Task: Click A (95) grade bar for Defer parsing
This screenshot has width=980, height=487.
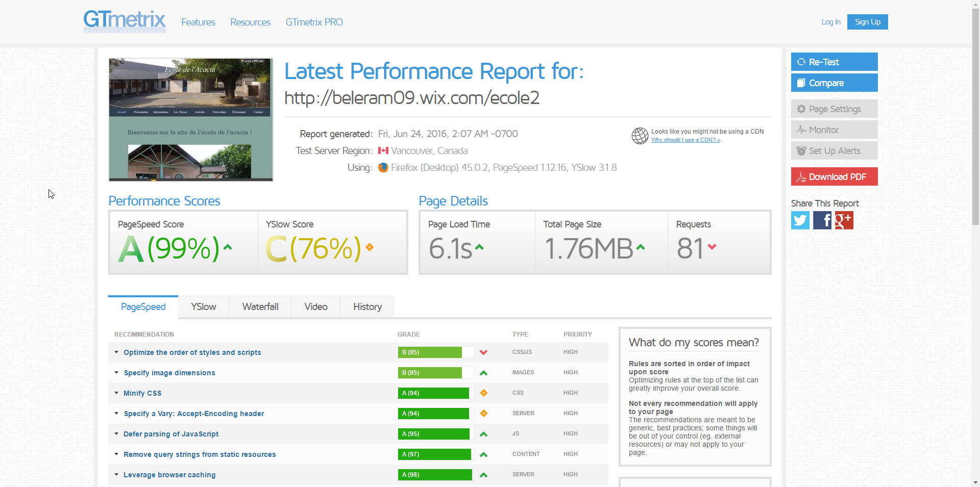Action: coord(436,434)
